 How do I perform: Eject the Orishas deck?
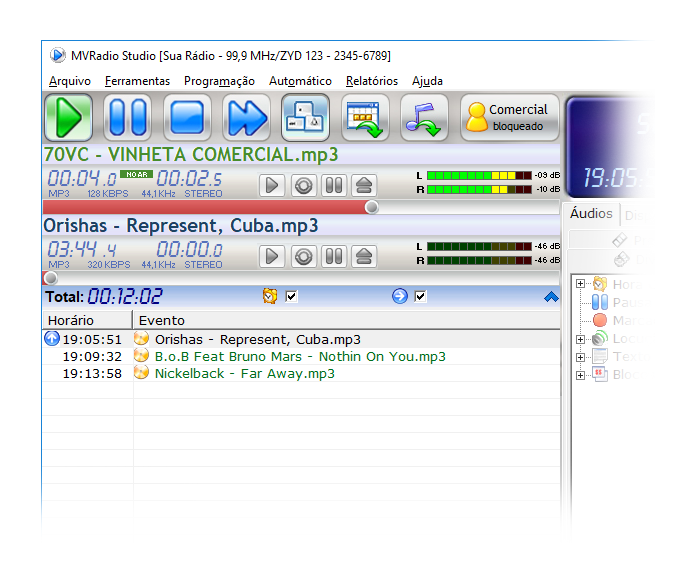[x=364, y=256]
